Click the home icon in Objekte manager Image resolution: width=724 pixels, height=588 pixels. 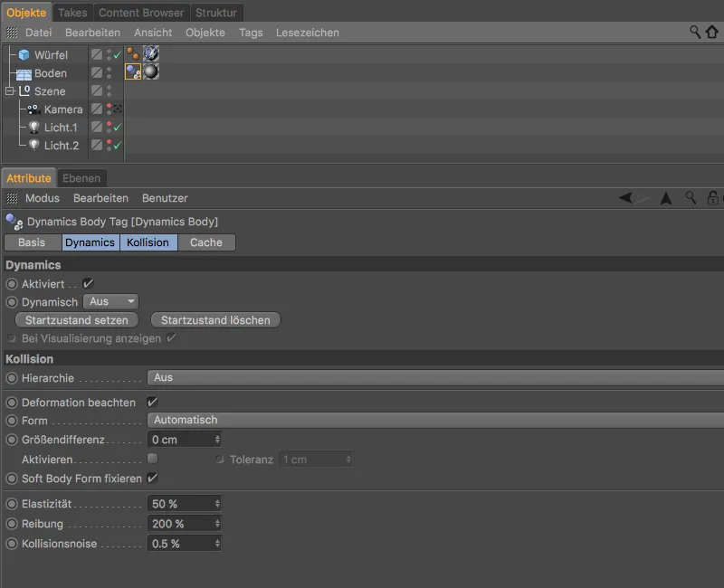pyautogui.click(x=712, y=32)
